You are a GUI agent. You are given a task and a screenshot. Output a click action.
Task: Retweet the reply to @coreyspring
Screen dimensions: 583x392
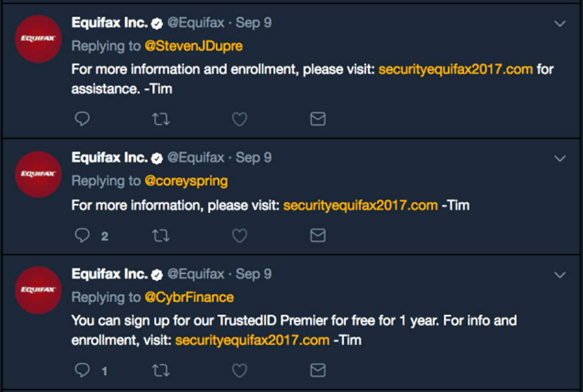[x=161, y=236]
